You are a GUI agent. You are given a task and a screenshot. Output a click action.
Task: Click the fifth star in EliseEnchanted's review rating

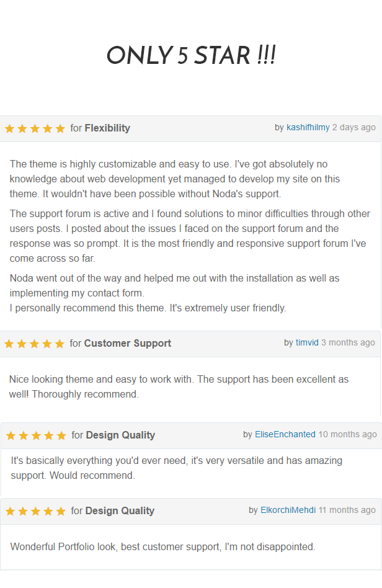click(x=61, y=435)
